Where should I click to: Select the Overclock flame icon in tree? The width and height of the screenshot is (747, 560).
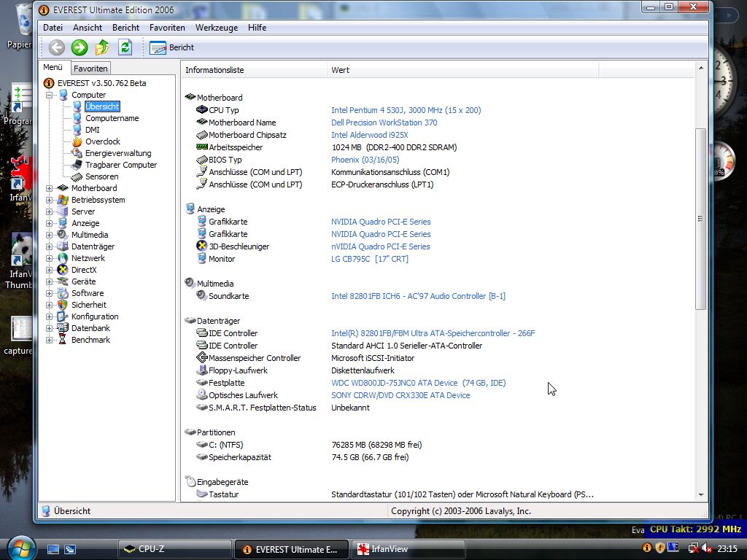click(x=77, y=141)
